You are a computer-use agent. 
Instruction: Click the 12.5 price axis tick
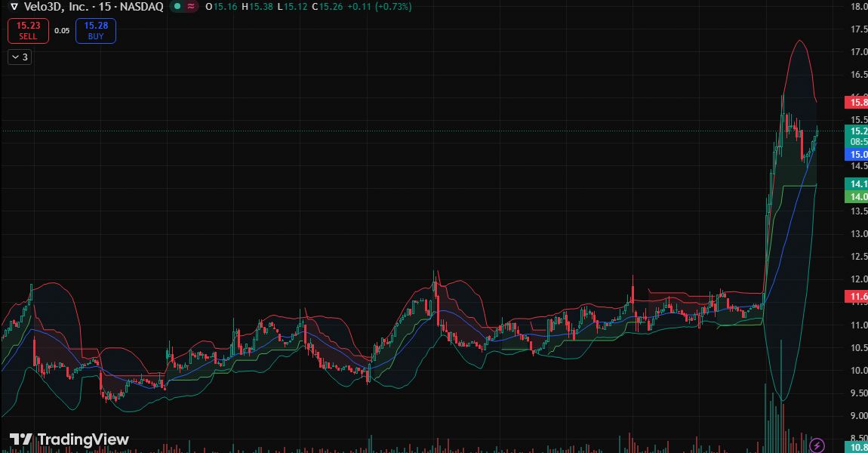pos(859,257)
